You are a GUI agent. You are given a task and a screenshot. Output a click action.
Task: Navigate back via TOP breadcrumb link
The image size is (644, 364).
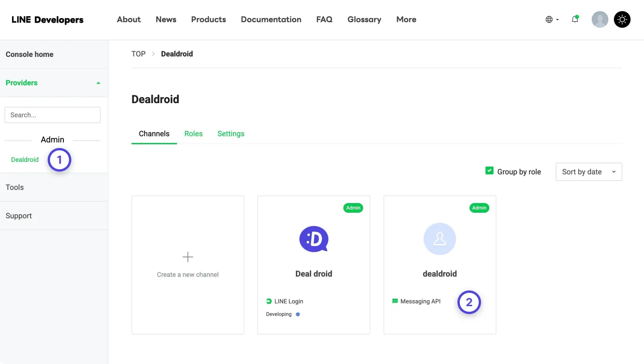click(138, 54)
